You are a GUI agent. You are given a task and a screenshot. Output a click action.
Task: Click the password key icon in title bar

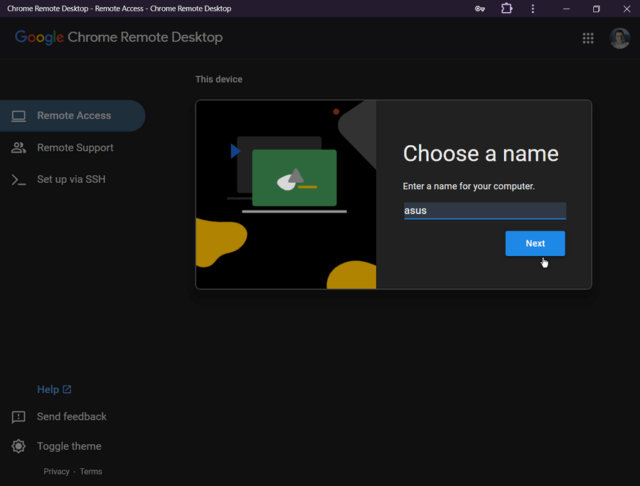[x=480, y=9]
